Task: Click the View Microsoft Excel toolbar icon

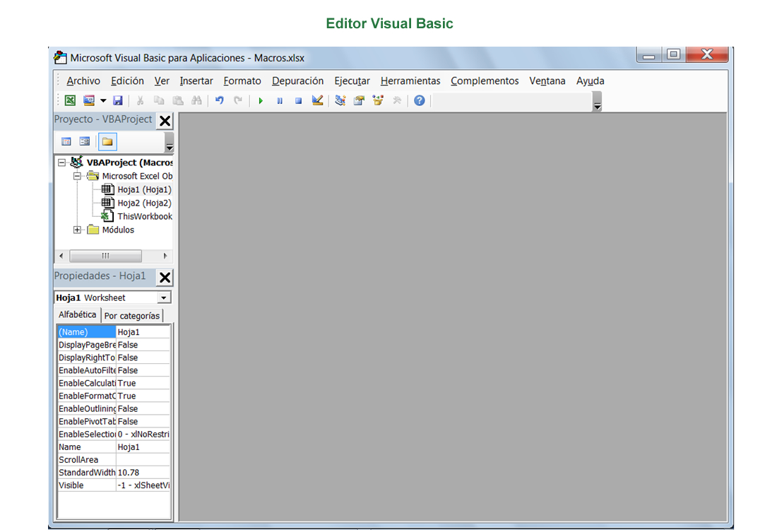Action: 71,100
